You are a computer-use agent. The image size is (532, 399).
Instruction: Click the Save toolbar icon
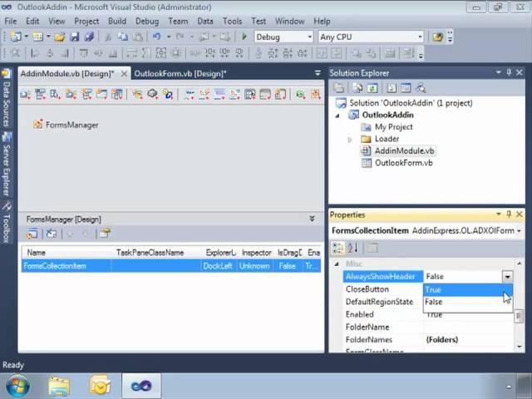pyautogui.click(x=74, y=37)
